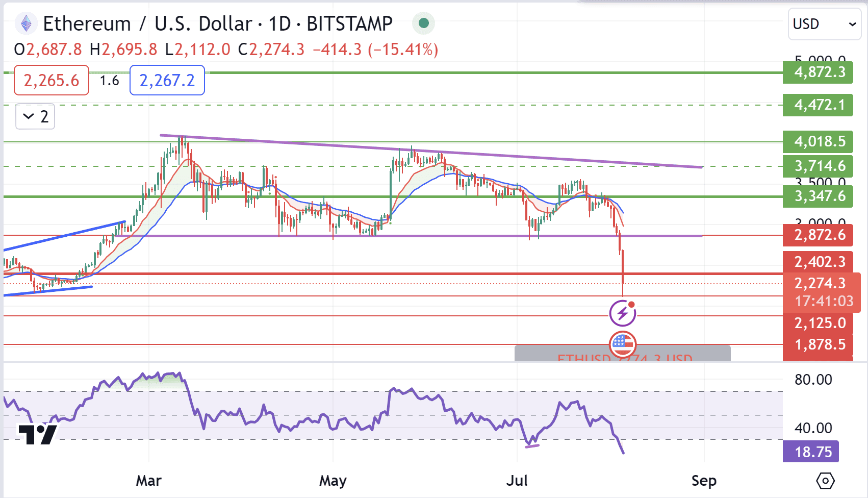Click the RSI value 18.75 label
This screenshot has height=498, width=868.
pyautogui.click(x=811, y=452)
